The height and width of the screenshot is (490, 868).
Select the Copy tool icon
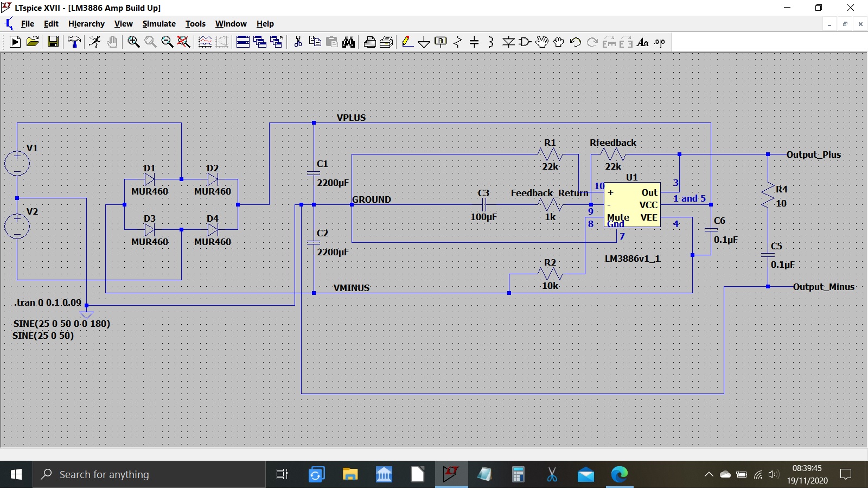pos(315,42)
